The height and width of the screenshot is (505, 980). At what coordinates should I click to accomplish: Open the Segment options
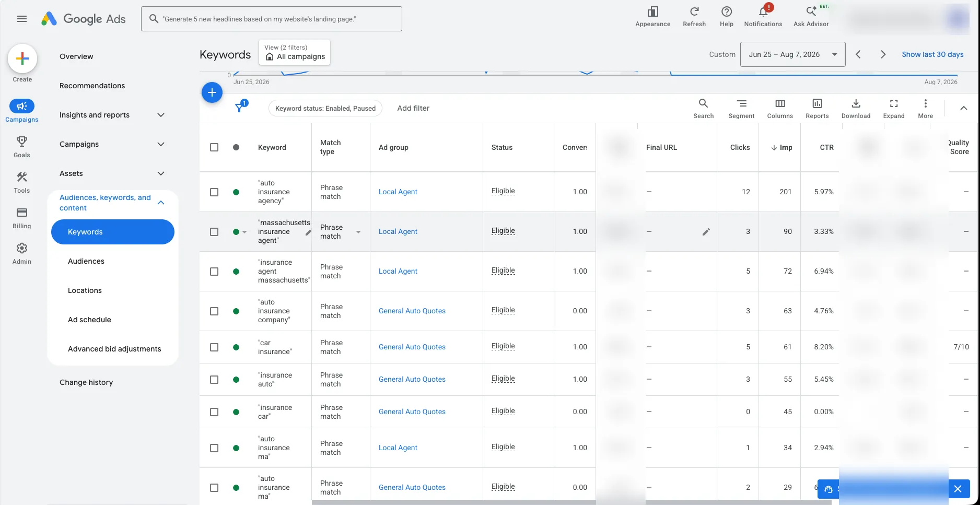pyautogui.click(x=741, y=108)
